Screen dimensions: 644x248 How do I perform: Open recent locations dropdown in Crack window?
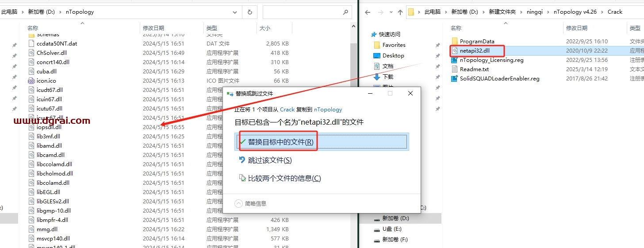click(391, 12)
